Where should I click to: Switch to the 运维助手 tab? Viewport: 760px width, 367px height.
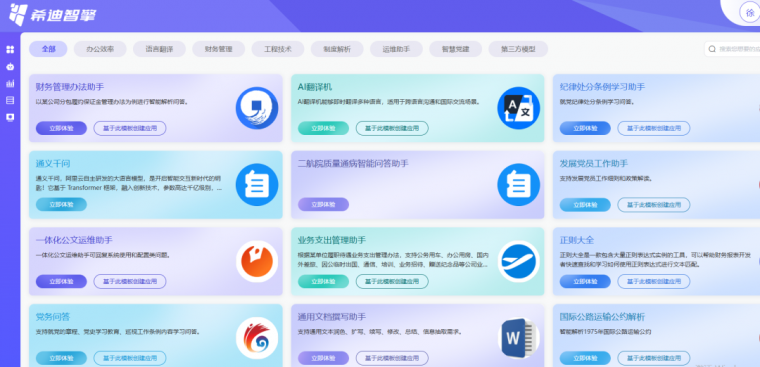[x=396, y=49]
